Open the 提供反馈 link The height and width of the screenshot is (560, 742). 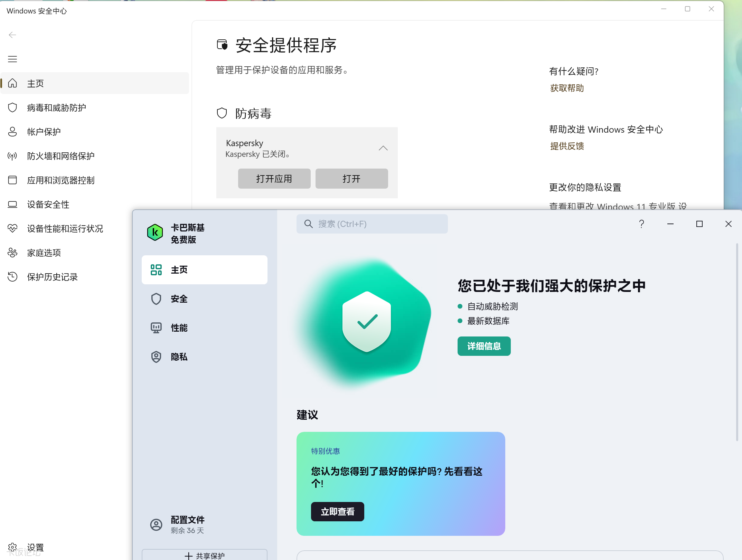tap(567, 146)
